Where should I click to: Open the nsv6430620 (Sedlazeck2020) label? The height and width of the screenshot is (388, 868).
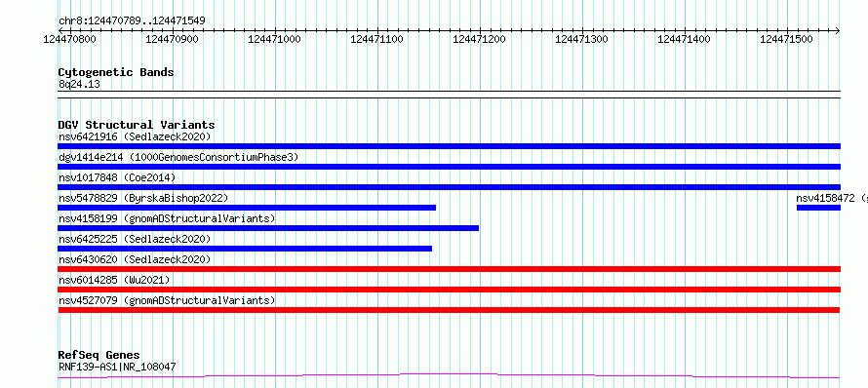coord(135,259)
